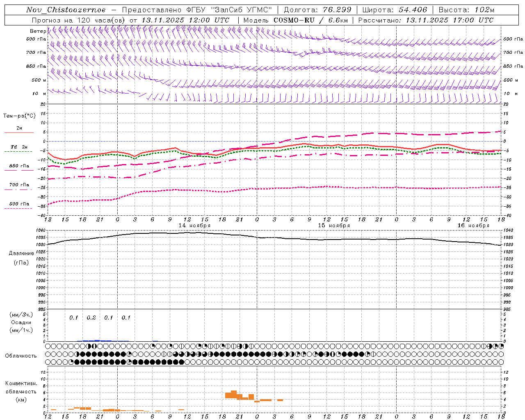Image resolution: width=525 pixels, height=420 pixels.
Task: Click the 'Высота: 102м' elevation text
Action: [x=466, y=10]
